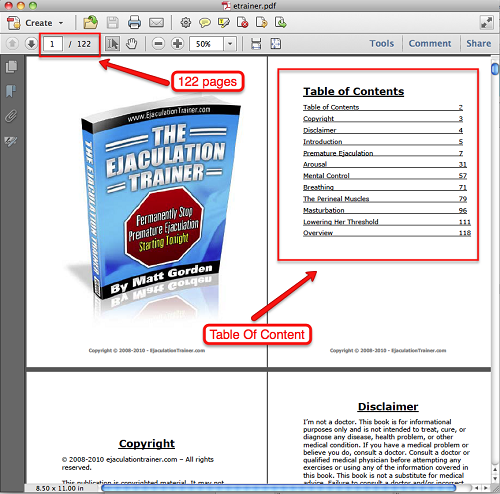The width and height of the screenshot is (500, 494).
Task: Choose the Hand pan tool
Action: (x=132, y=44)
